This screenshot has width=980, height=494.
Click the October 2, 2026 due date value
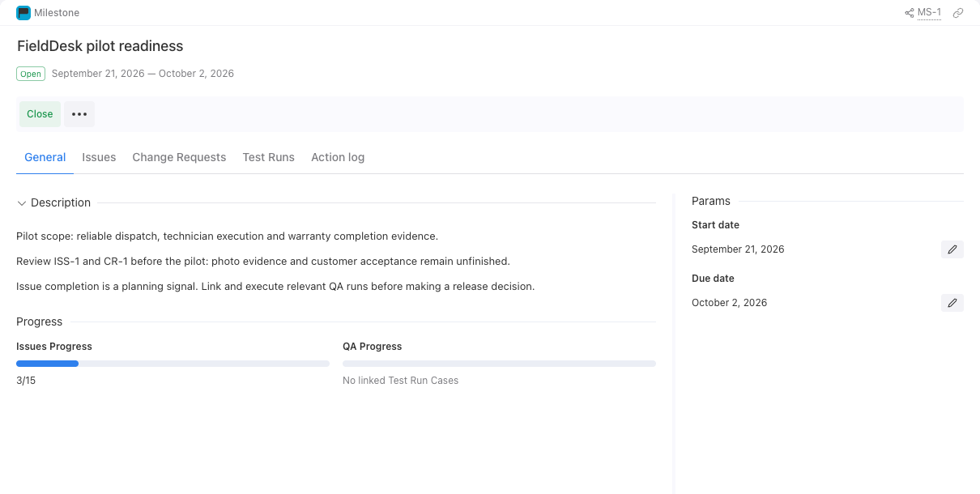tap(729, 303)
